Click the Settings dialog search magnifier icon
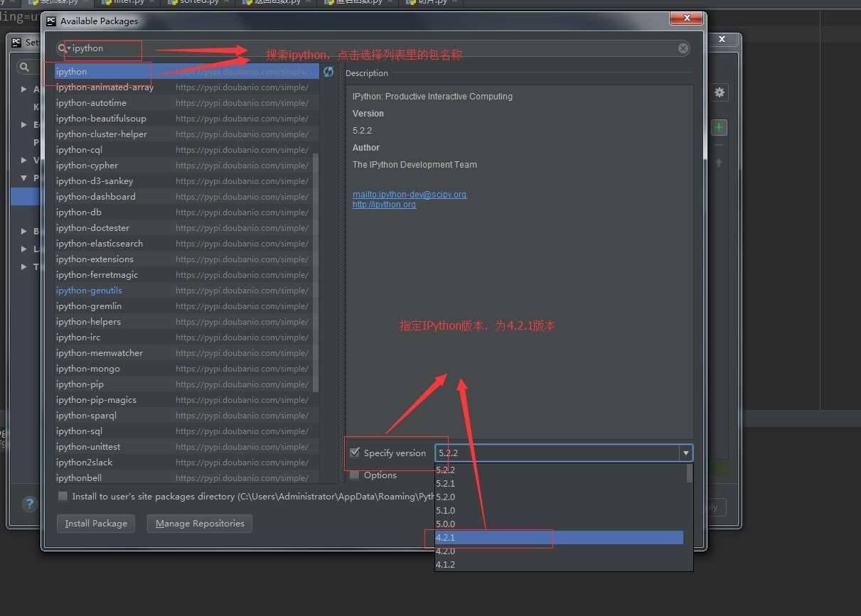This screenshot has height=616, width=861. pos(25,67)
